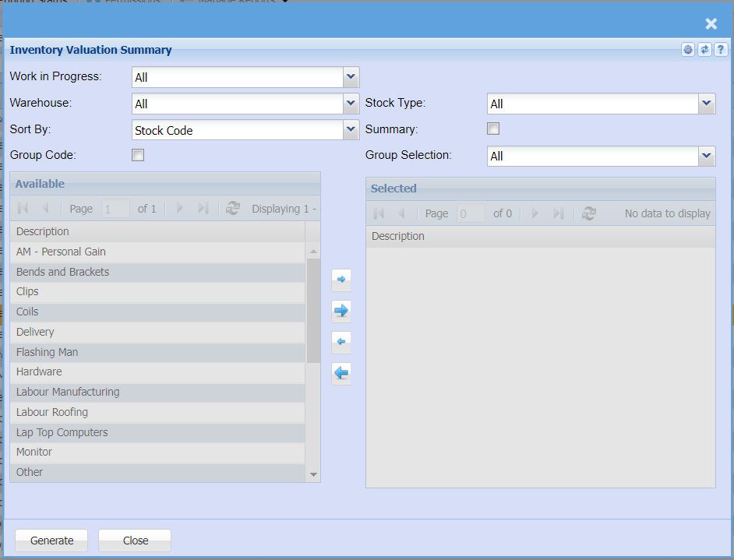Click the Available list scrollbar down arrow
The image size is (734, 560).
click(313, 474)
